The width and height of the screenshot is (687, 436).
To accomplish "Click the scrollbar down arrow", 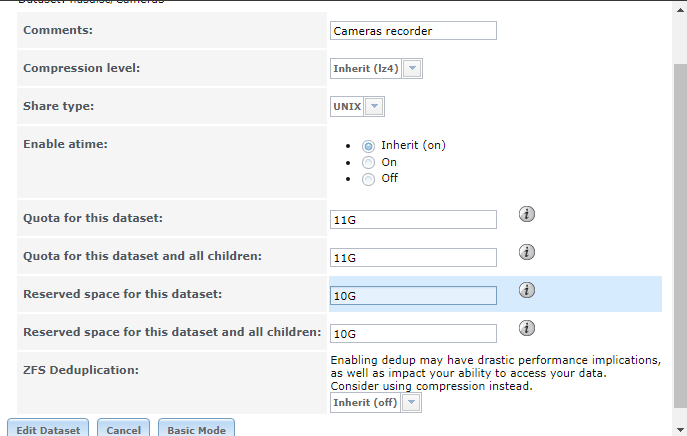I will point(680,430).
